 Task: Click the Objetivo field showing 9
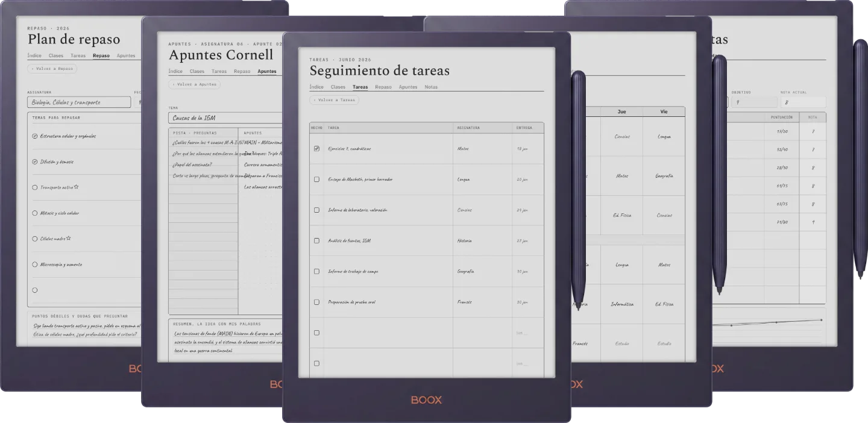pos(754,102)
